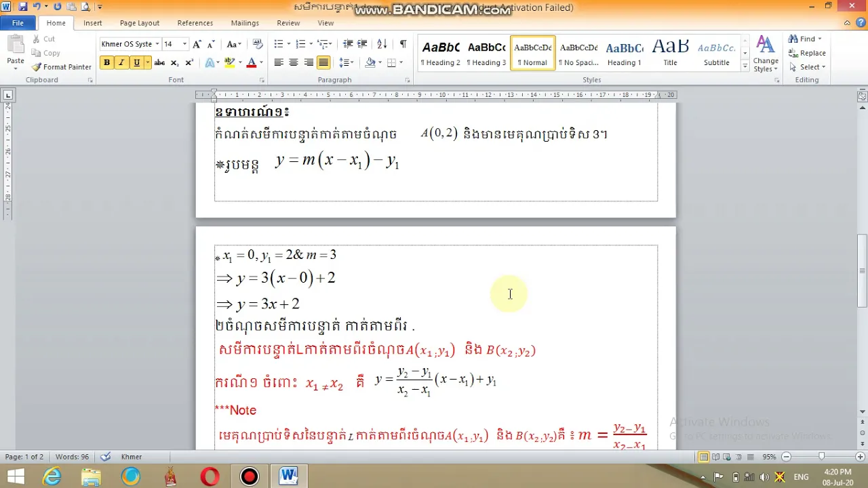Screen dimensions: 868x488
Task: Click the Grow Font icon
Action: tap(197, 44)
